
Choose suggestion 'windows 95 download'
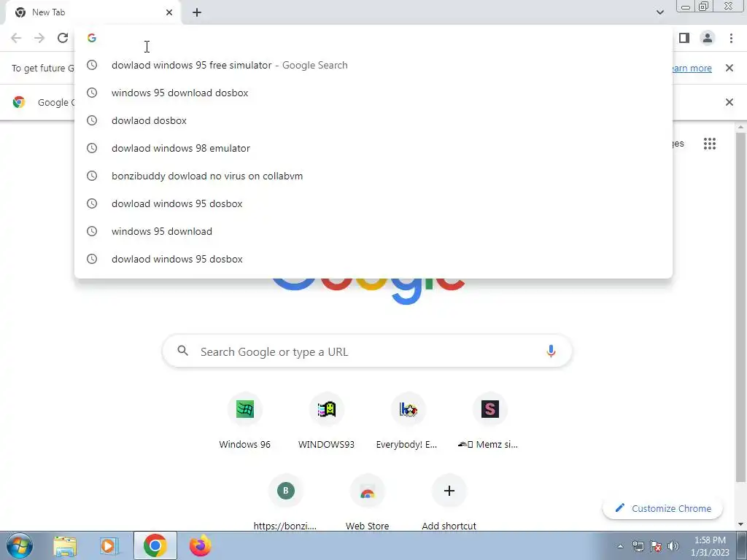373,231
